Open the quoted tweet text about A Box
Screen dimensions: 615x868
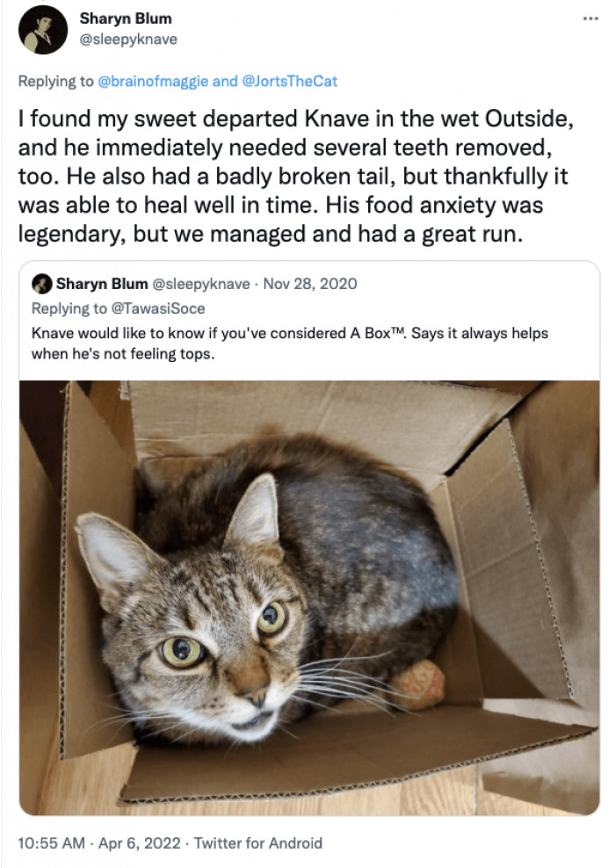[290, 344]
